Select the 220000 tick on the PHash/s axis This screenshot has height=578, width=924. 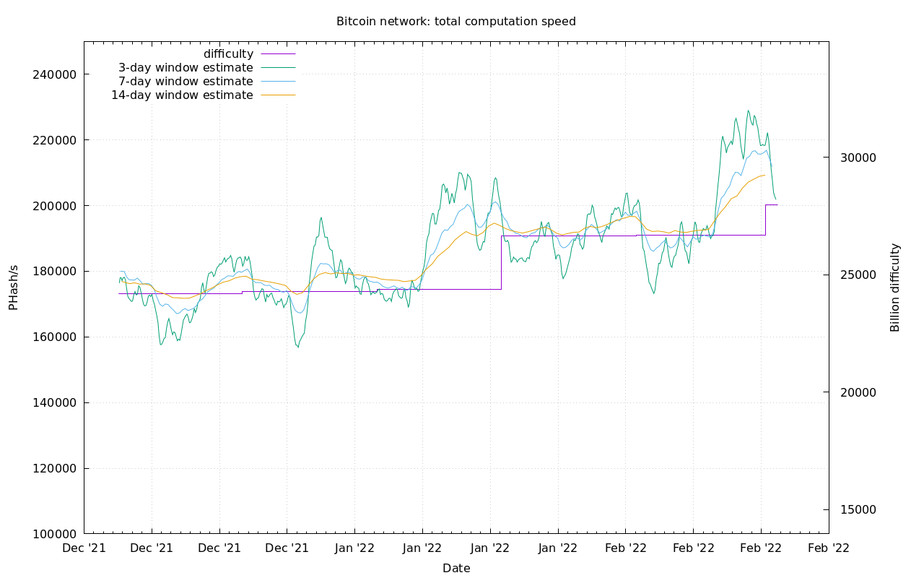pos(56,140)
